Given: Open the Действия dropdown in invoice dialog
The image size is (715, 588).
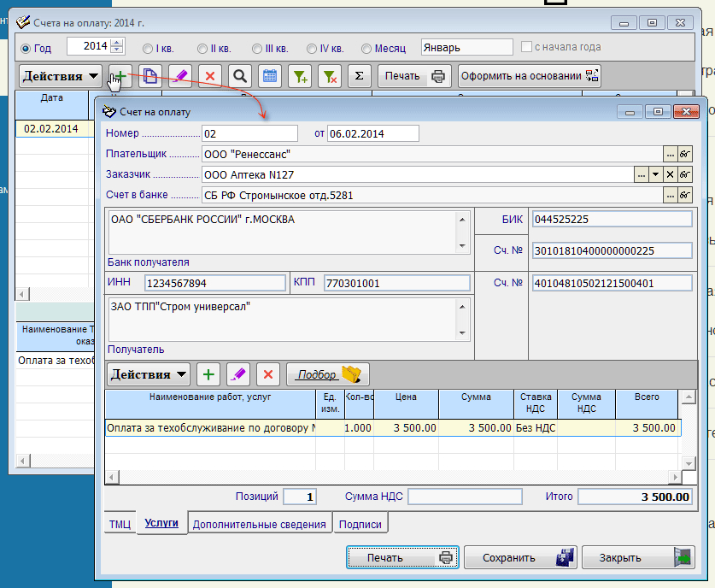Looking at the screenshot, I should 149,374.
